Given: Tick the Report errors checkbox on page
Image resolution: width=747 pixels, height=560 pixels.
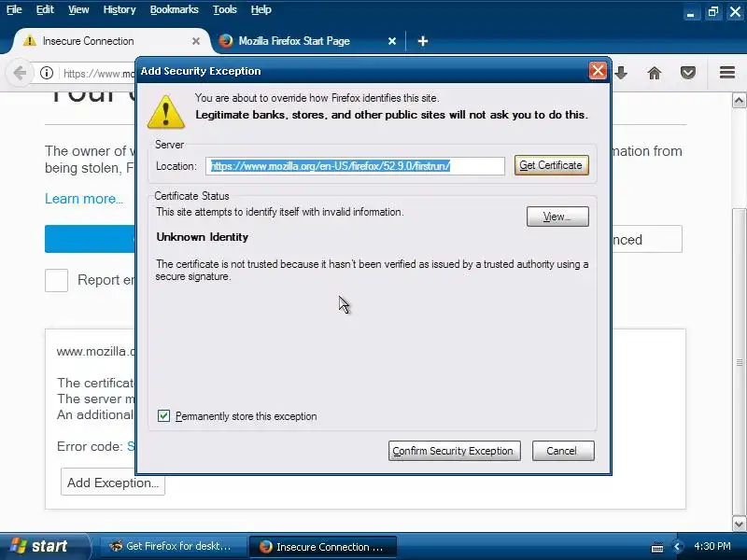Looking at the screenshot, I should (56, 280).
